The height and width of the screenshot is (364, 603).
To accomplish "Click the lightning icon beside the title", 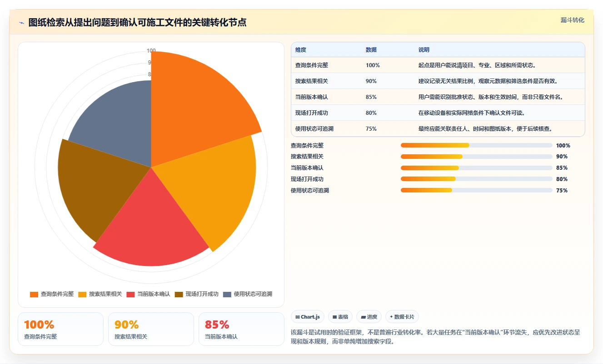I will pos(22,23).
